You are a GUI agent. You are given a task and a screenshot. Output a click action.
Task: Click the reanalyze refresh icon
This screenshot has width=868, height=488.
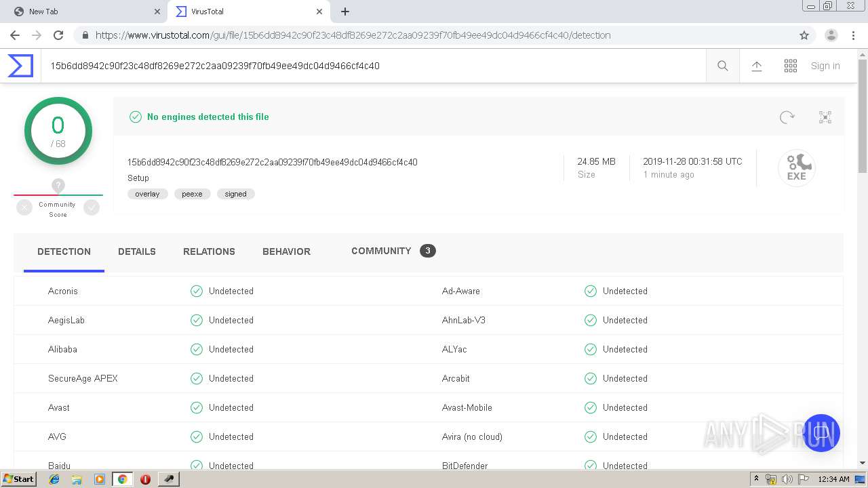[787, 117]
